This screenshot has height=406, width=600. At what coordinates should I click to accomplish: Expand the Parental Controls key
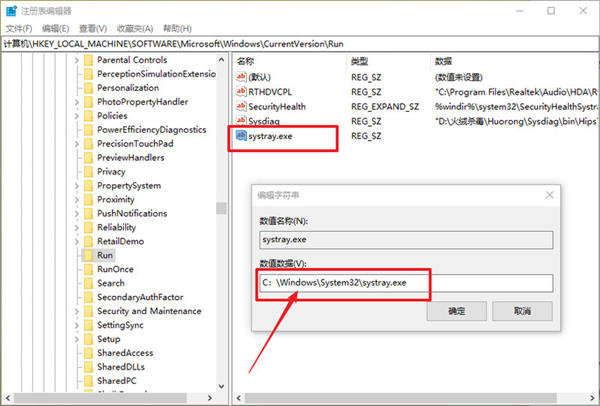tap(77, 60)
